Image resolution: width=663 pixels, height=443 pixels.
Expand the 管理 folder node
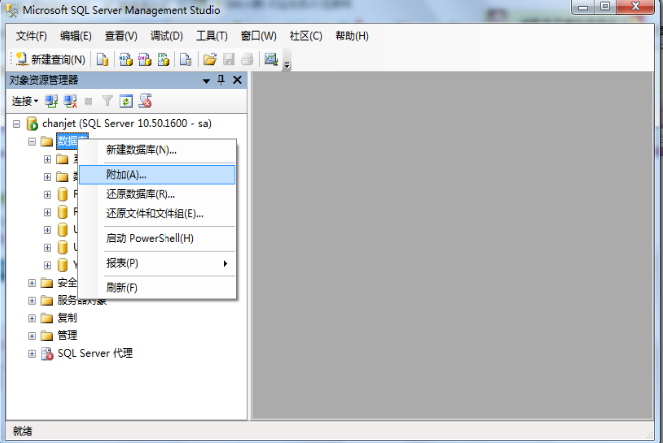click(x=32, y=336)
